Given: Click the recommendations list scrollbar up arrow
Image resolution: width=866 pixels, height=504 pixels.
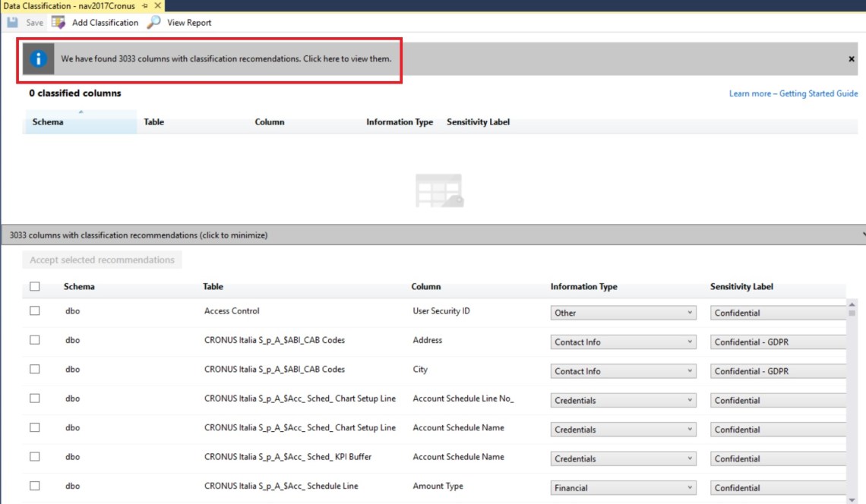Looking at the screenshot, I should (x=852, y=304).
